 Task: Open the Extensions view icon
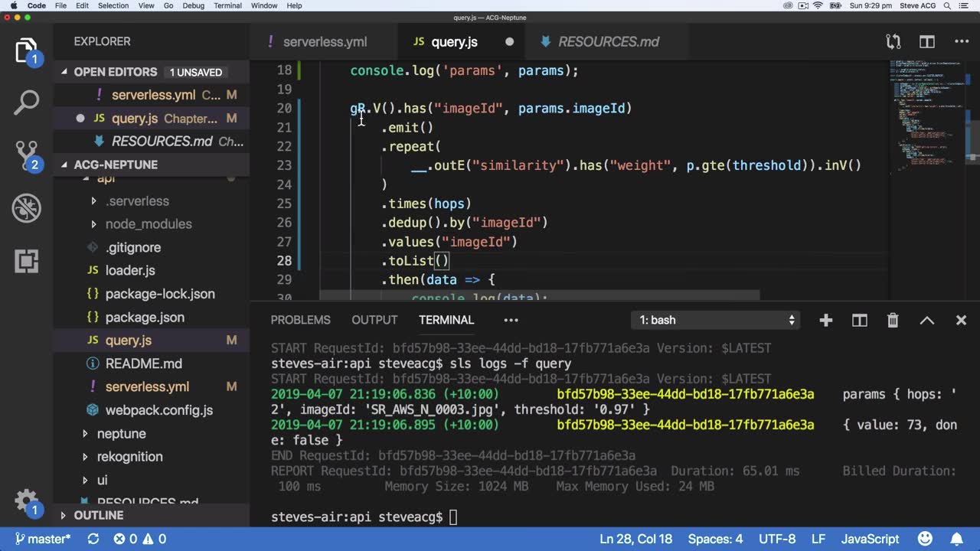coord(26,261)
